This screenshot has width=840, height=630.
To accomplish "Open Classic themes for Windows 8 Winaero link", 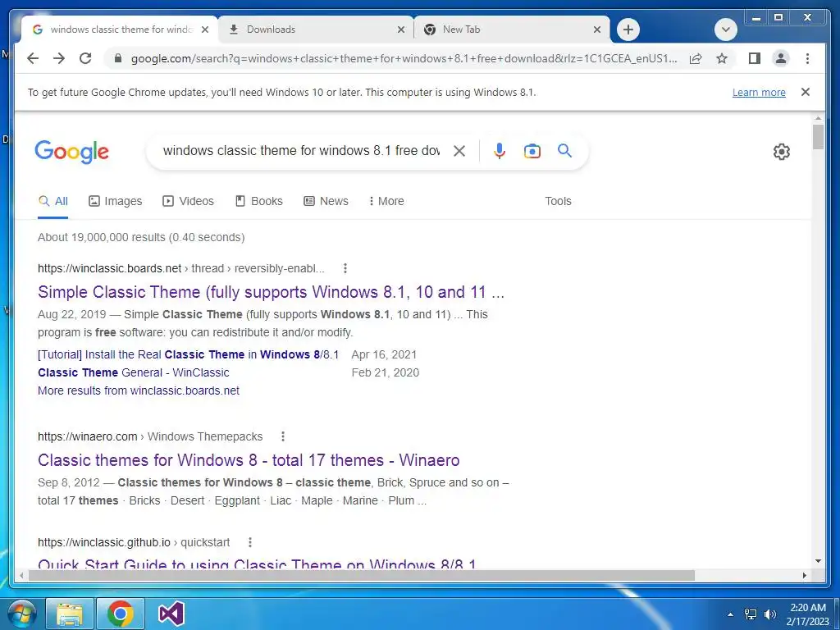I will 249,461.
